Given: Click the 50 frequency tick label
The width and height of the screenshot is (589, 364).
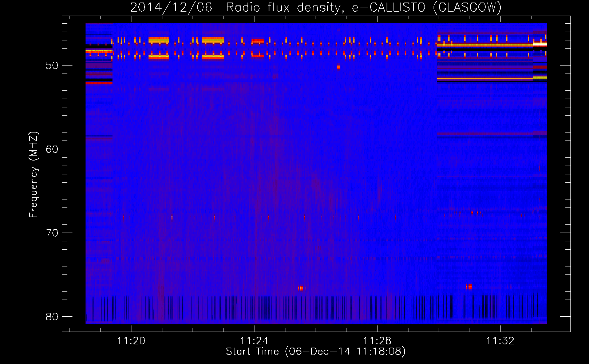Looking at the screenshot, I should coord(52,66).
